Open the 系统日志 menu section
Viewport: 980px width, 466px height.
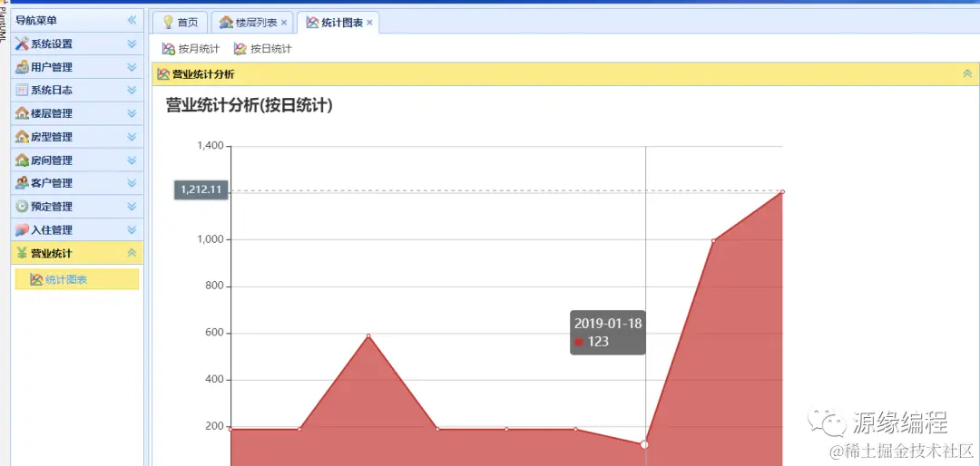click(77, 90)
